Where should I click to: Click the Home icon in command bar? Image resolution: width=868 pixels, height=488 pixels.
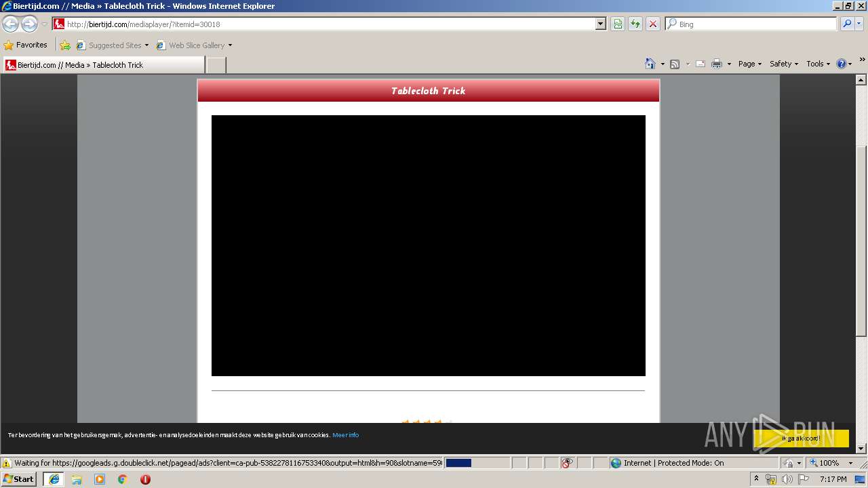point(650,64)
